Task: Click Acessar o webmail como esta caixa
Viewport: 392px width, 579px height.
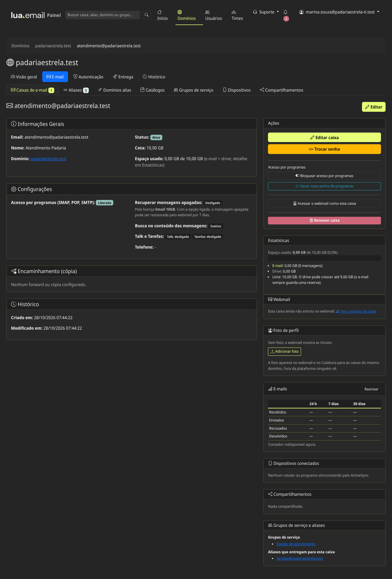Action: point(324,203)
